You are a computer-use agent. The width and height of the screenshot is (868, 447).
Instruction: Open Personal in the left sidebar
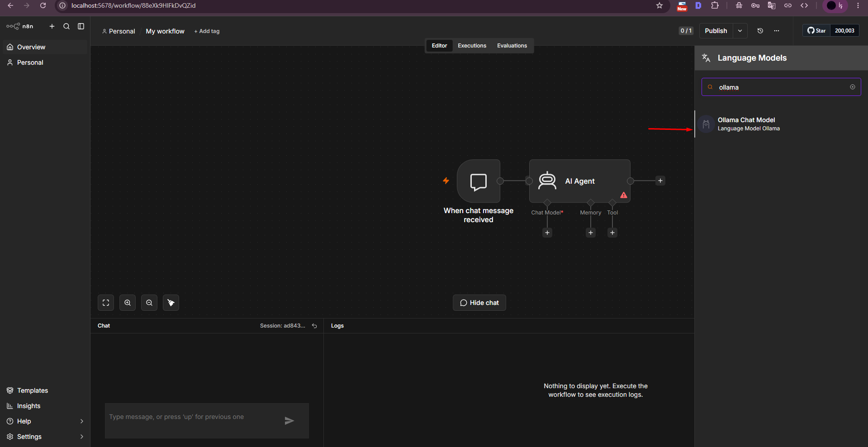pyautogui.click(x=45, y=62)
